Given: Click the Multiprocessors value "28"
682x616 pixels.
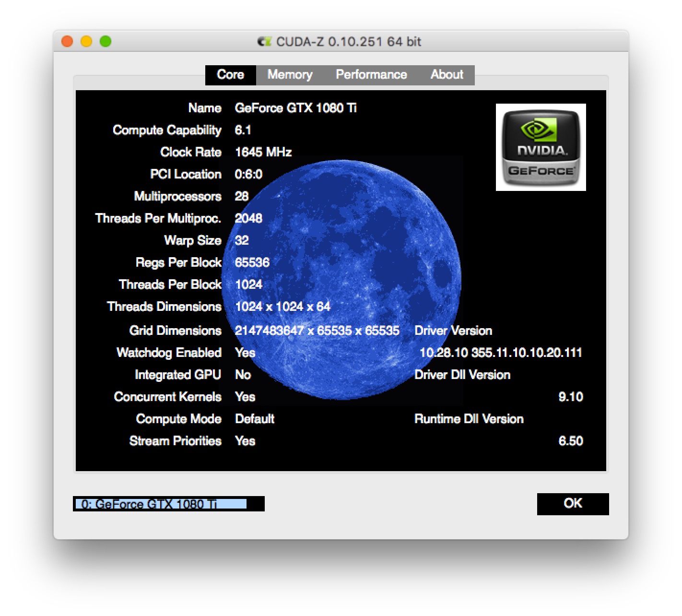Looking at the screenshot, I should (x=242, y=196).
